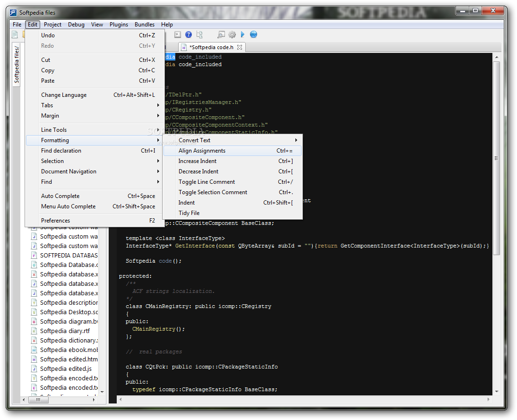Image resolution: width=517 pixels, height=420 pixels.
Task: Select Softpedia database.x file with red X icon
Action: point(34,274)
